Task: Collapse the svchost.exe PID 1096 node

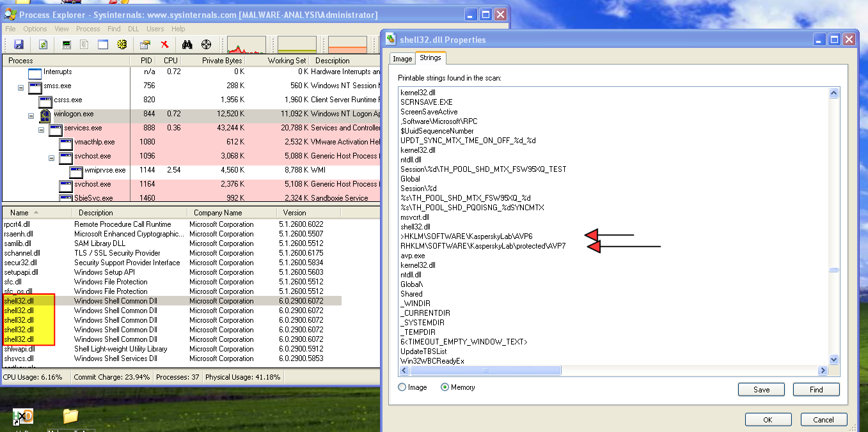Action: click(52, 157)
